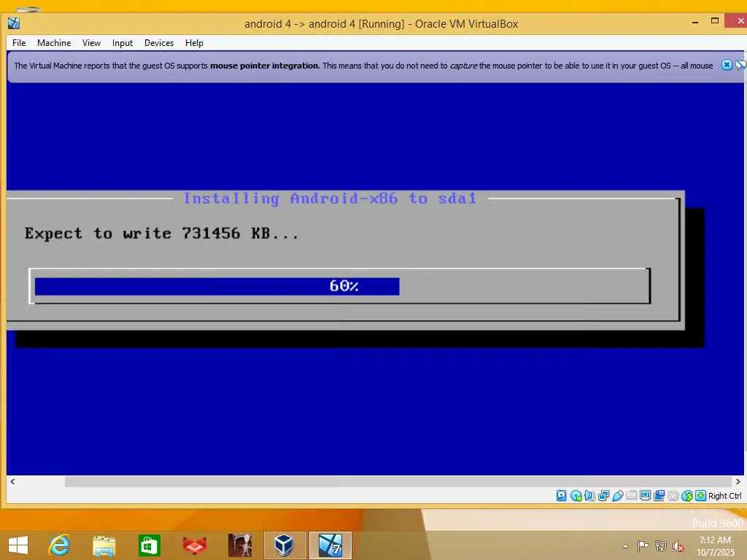Click the shared folders status icon

click(631, 496)
